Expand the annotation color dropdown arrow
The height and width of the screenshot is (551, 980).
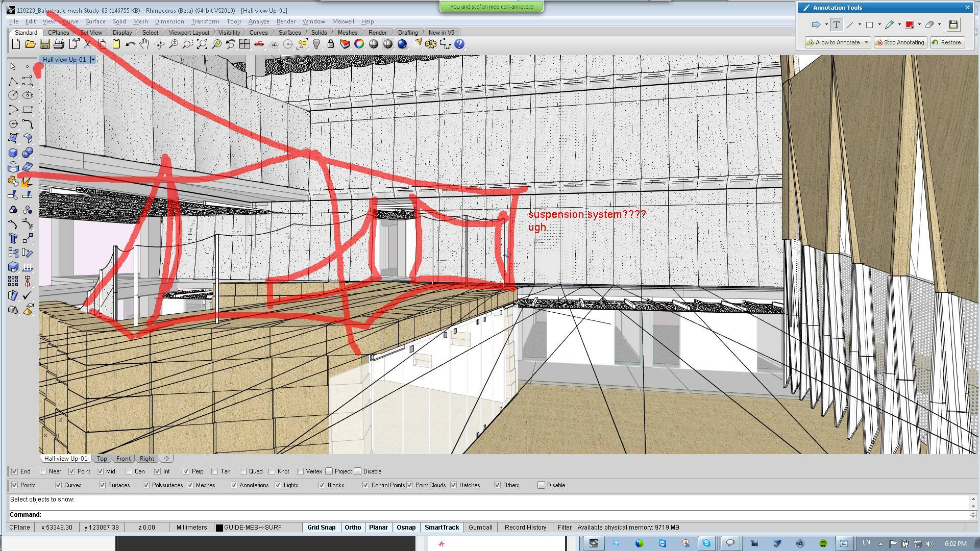click(x=919, y=24)
